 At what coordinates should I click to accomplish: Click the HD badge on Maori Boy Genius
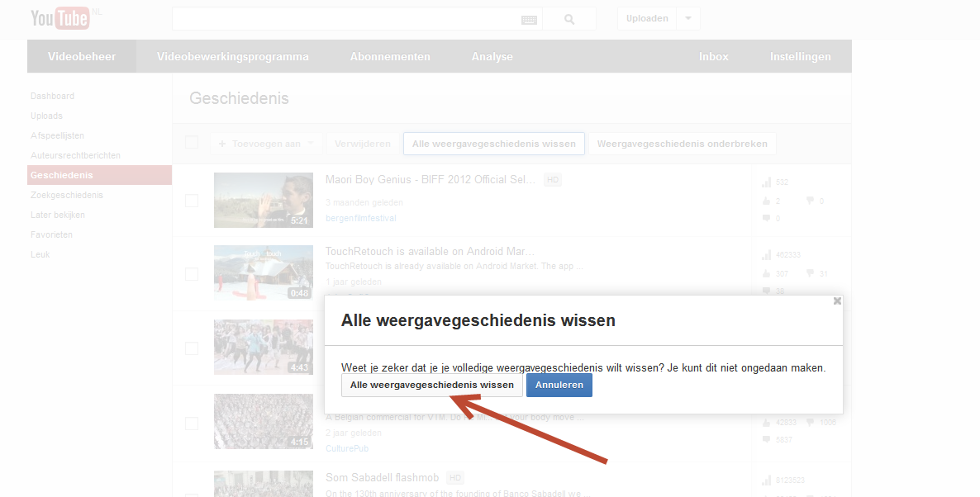pyautogui.click(x=553, y=180)
